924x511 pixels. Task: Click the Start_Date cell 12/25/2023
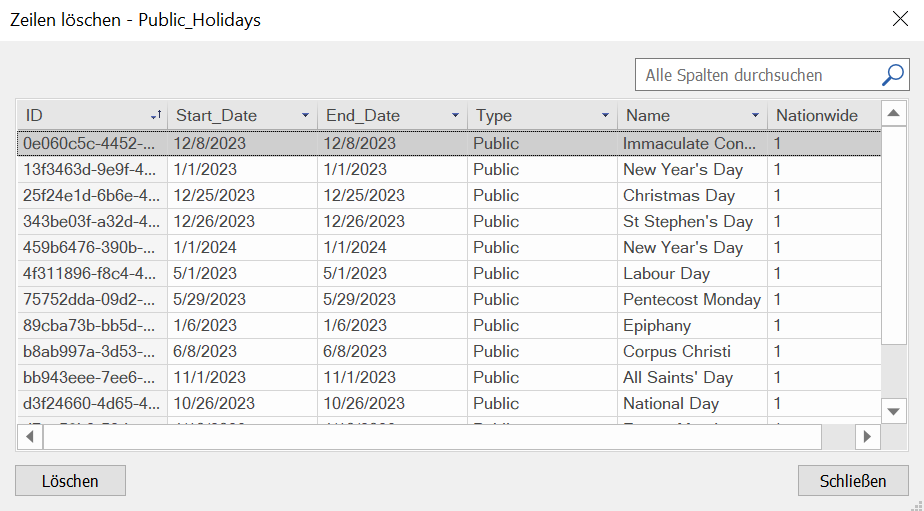point(242,196)
